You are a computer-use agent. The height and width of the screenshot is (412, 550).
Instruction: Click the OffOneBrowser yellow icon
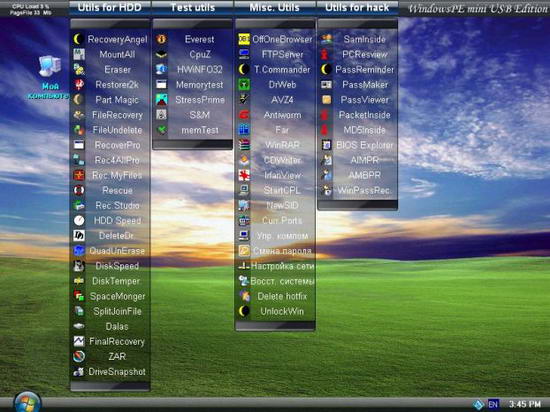tap(244, 39)
